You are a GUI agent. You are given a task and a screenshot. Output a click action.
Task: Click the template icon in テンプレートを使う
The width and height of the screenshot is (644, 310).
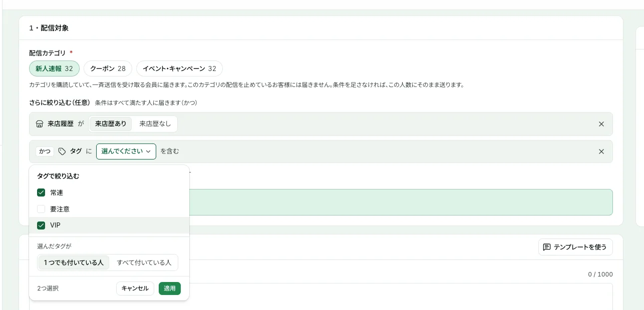(x=547, y=247)
